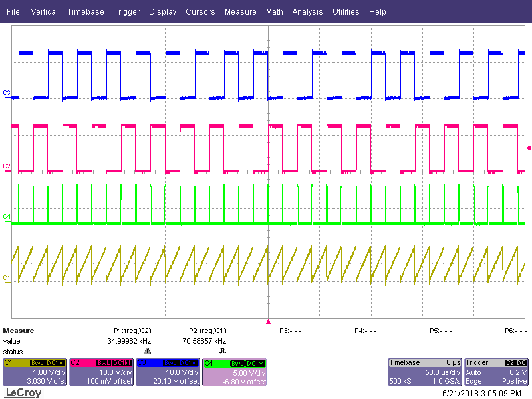Click the C4 trace label marker
The width and height of the screenshot is (532, 399).
tap(7, 218)
